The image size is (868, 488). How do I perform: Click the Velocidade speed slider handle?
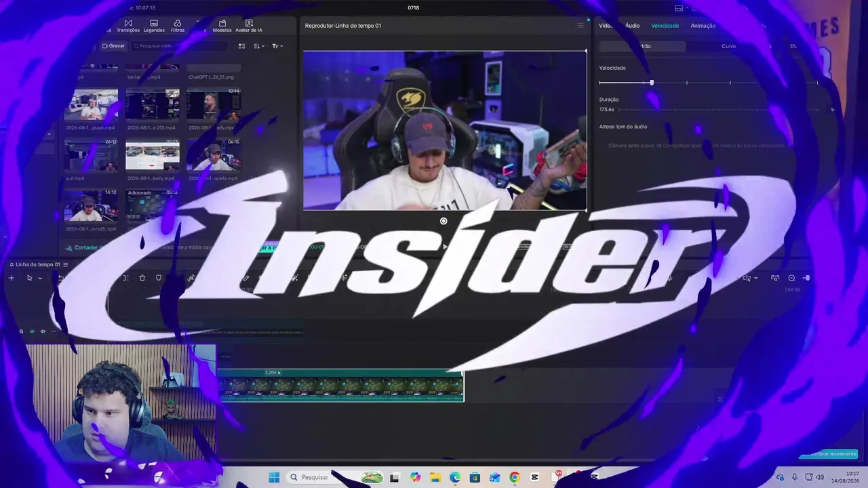tap(652, 83)
